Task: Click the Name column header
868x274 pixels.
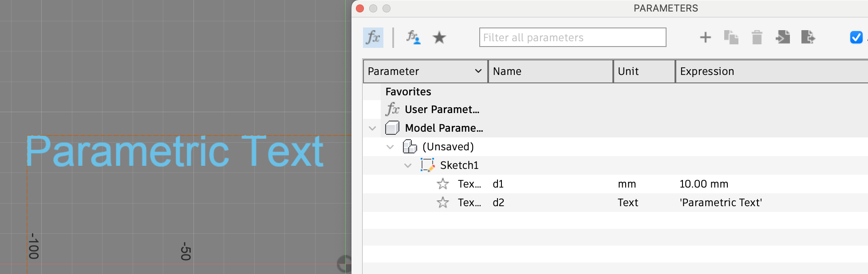Action: point(550,71)
